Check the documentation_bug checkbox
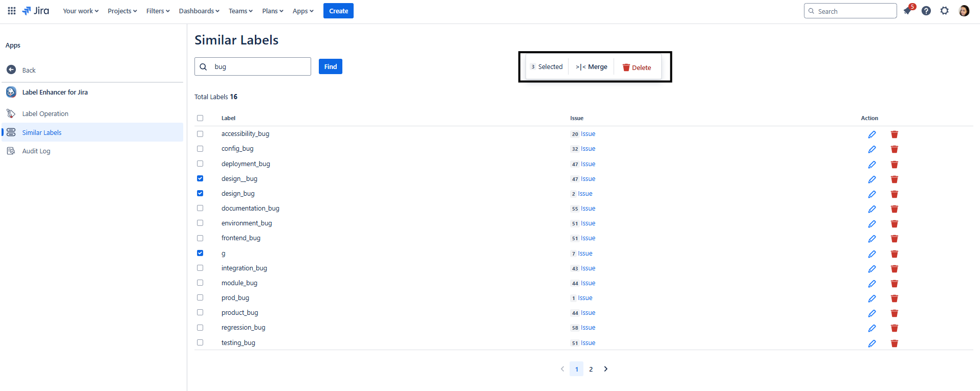Screen dimensions: 980x391 point(200,208)
